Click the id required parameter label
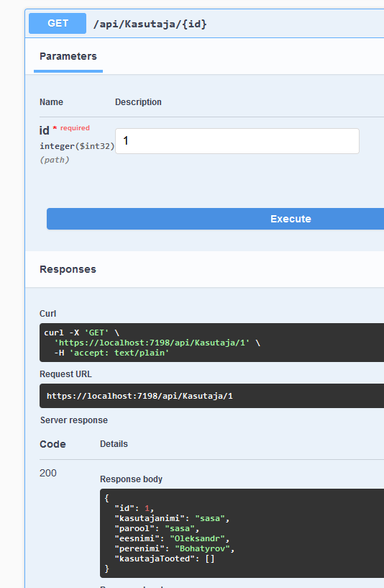The width and height of the screenshot is (384, 588). point(65,130)
